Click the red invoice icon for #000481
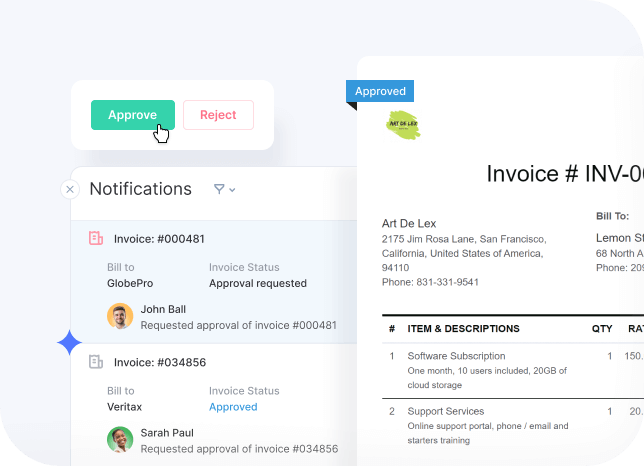The image size is (644, 466). 96,239
